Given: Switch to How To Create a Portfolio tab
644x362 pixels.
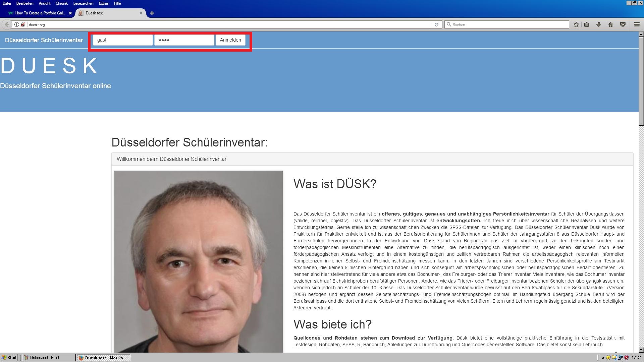Looking at the screenshot, I should [x=40, y=13].
